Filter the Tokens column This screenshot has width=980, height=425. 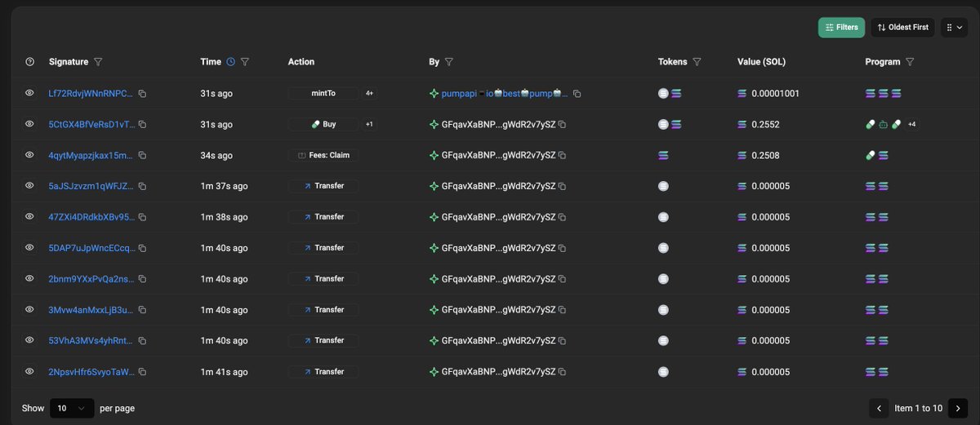(x=697, y=62)
